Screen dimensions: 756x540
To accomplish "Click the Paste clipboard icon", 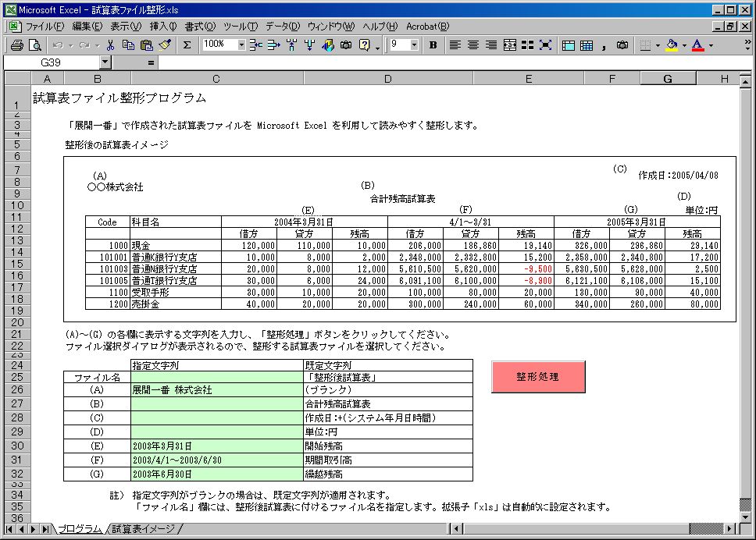I will [147, 45].
